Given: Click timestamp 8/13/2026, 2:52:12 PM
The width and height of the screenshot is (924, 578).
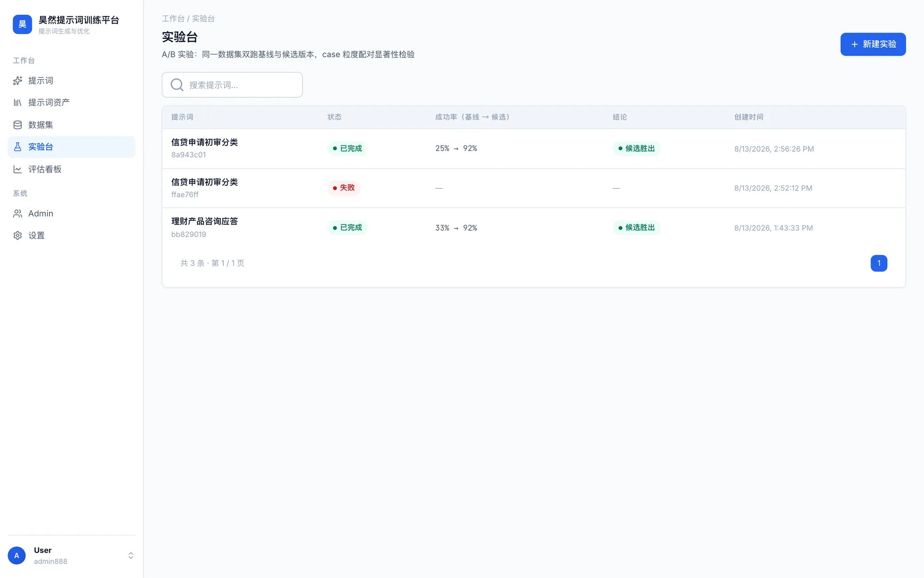Looking at the screenshot, I should pos(773,188).
